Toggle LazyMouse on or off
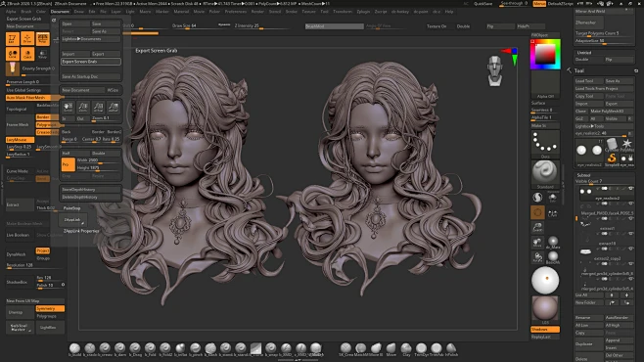The image size is (644, 362). (x=20, y=140)
